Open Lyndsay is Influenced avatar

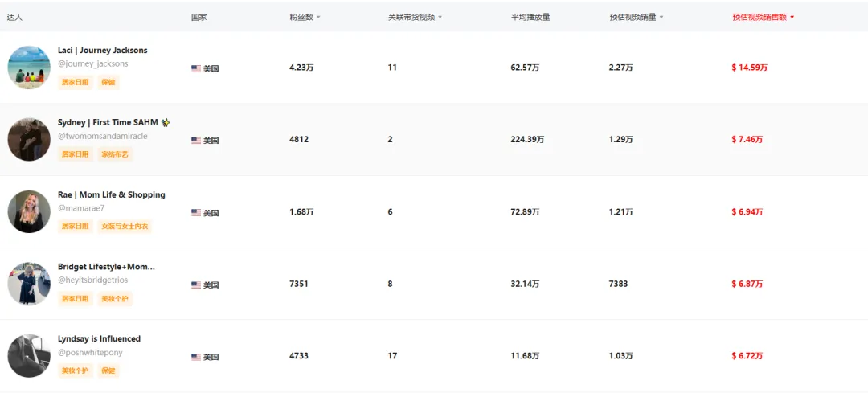29,355
